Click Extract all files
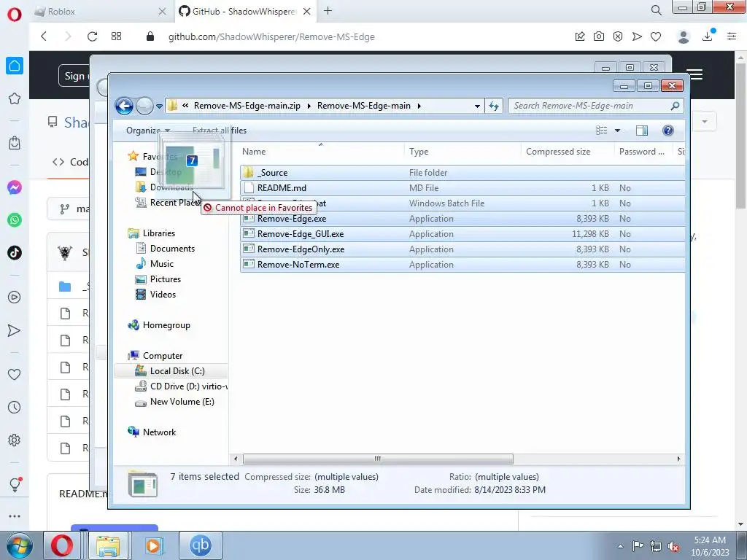 coord(220,131)
